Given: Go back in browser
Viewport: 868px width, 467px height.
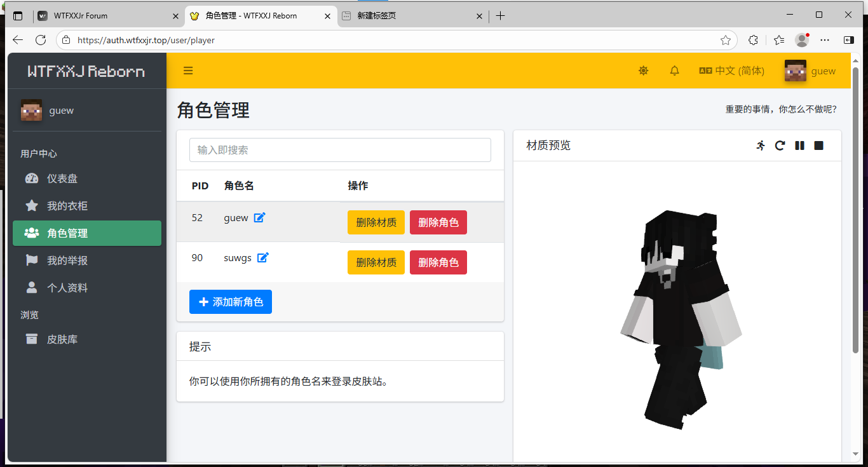Looking at the screenshot, I should [x=17, y=40].
